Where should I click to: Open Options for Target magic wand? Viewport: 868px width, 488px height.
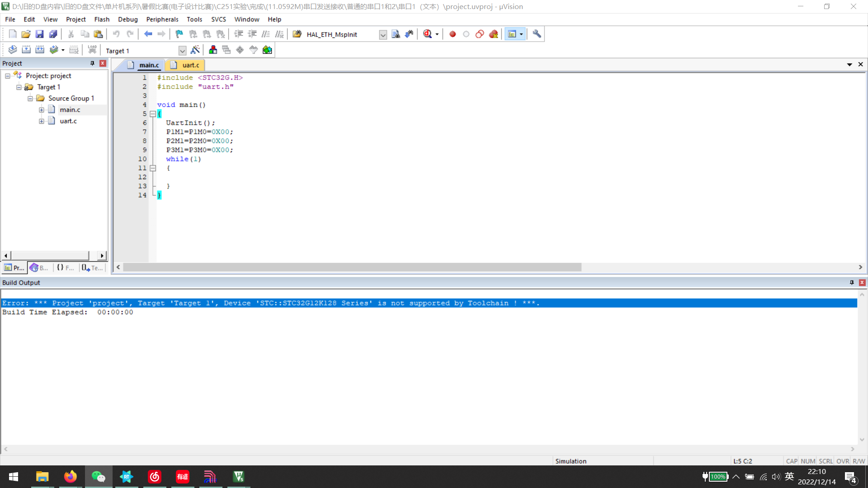click(195, 50)
